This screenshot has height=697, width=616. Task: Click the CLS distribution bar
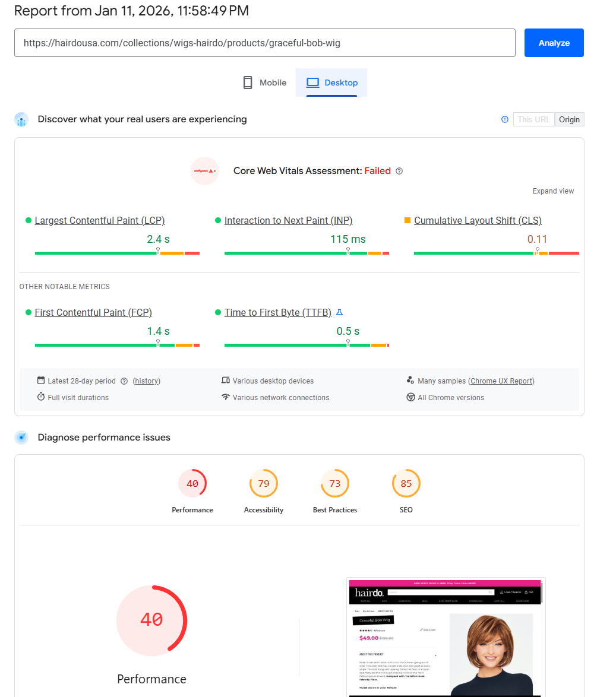497,253
